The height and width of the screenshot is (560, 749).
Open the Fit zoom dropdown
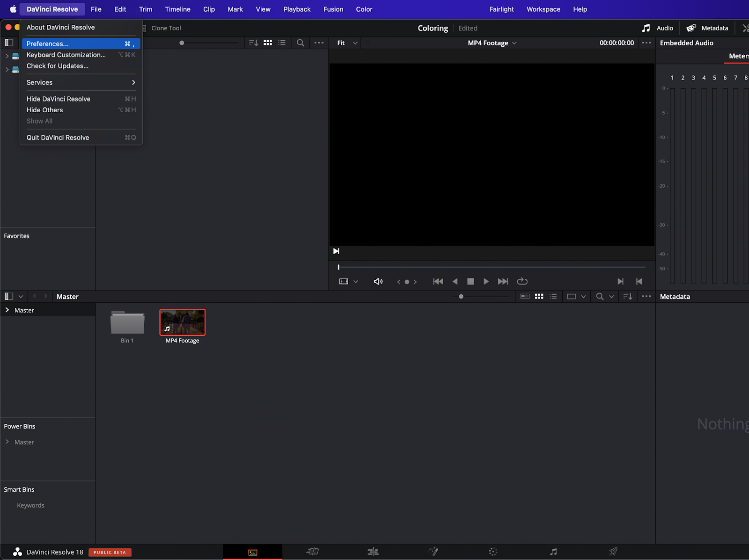(x=347, y=43)
